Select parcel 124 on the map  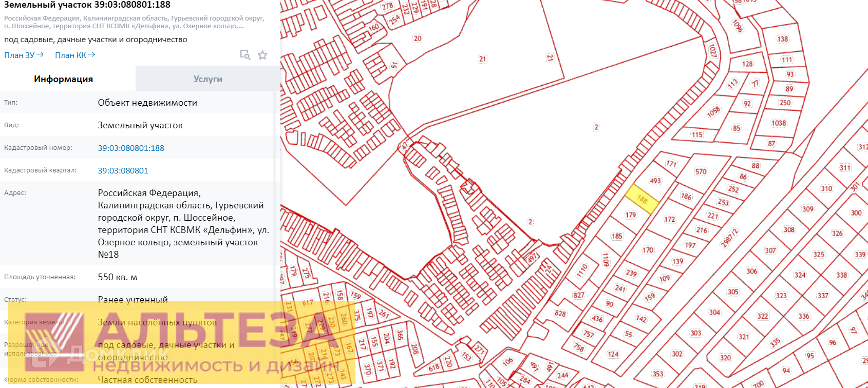coord(613,354)
